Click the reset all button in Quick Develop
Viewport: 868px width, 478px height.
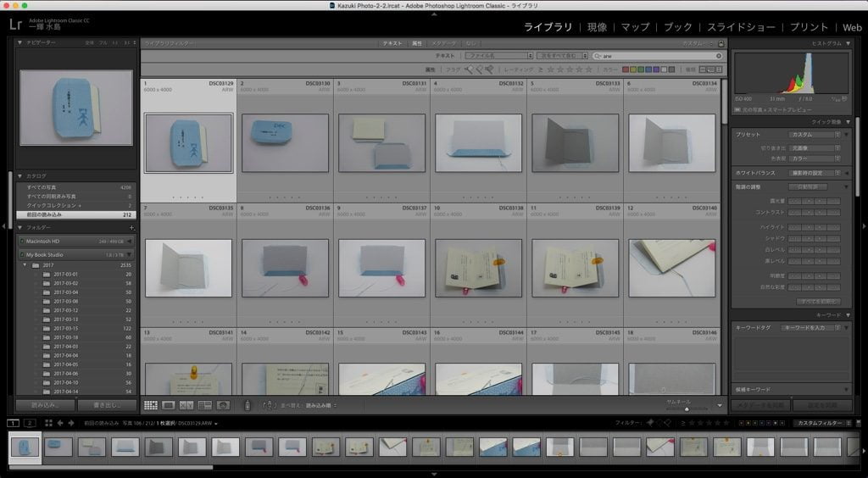point(818,302)
